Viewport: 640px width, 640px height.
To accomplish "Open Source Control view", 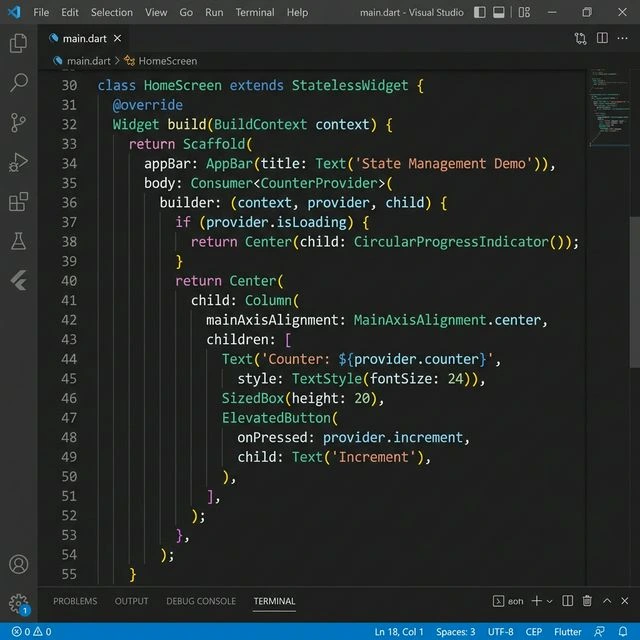I will point(18,122).
